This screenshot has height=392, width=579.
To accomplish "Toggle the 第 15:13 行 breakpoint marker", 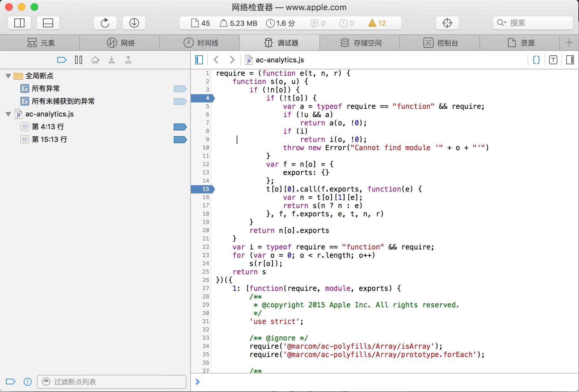I will click(x=180, y=140).
